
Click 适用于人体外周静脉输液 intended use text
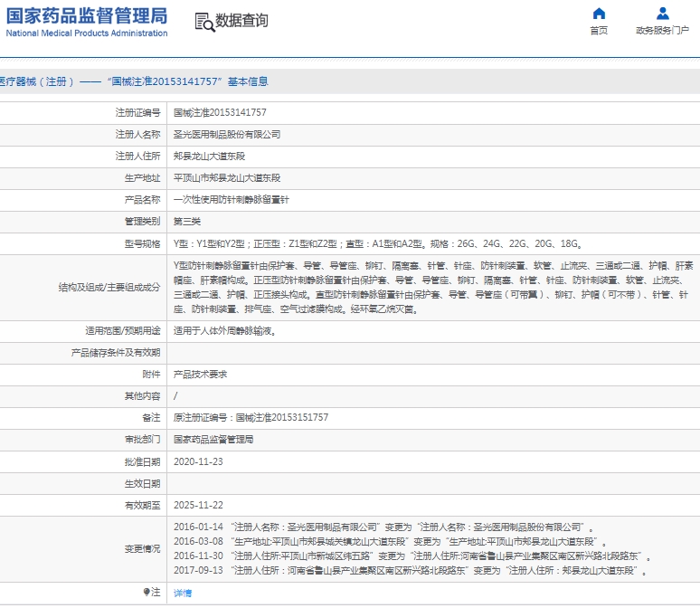(x=224, y=331)
